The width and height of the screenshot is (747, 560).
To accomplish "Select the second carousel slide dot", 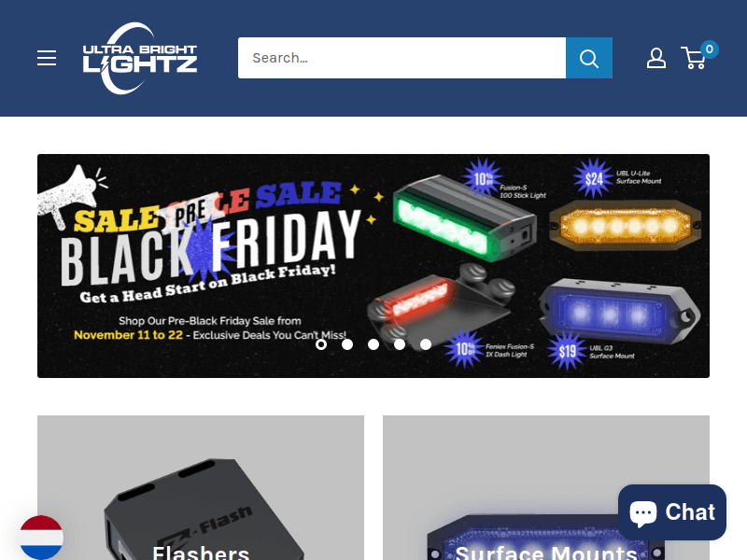I will coord(347,344).
